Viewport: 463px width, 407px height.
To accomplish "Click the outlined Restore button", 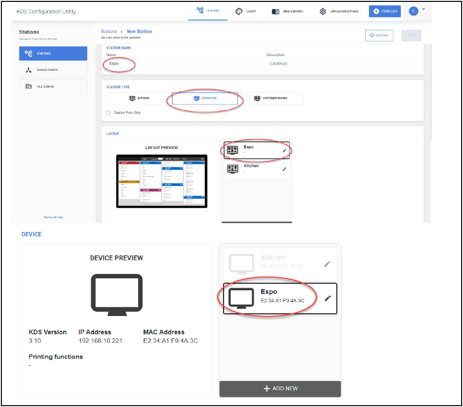I will pos(379,35).
